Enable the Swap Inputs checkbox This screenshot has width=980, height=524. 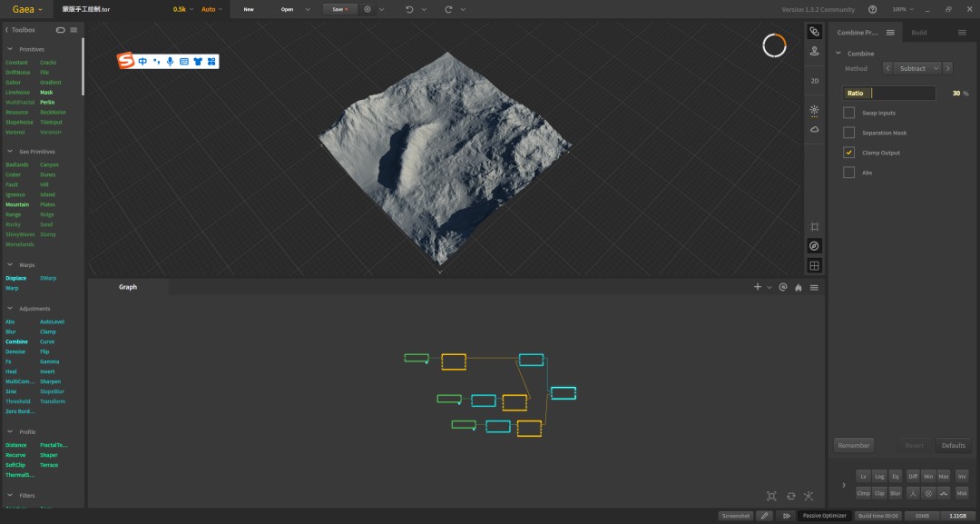click(848, 113)
